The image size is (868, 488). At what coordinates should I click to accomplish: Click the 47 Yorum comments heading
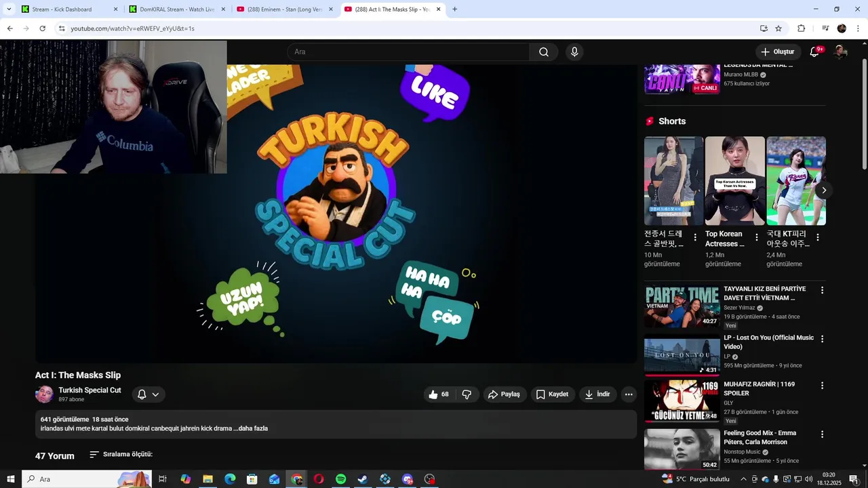(x=55, y=456)
